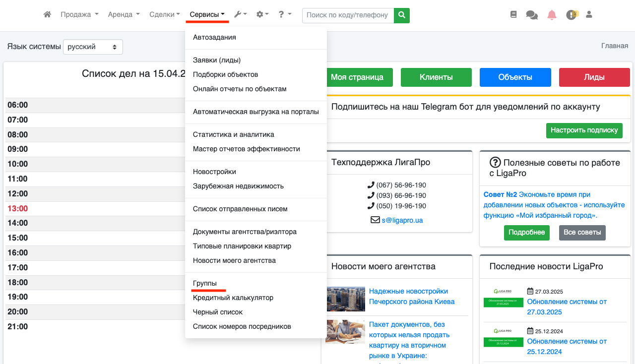635x364 pixels.
Task: Expand the Продажа dropdown menu
Action: click(x=79, y=15)
